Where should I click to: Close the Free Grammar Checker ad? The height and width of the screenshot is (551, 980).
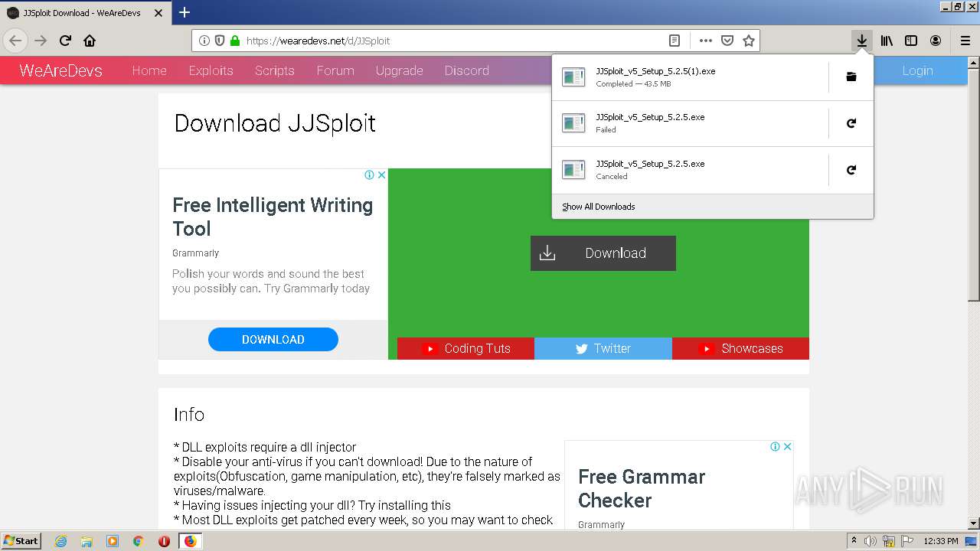point(787,446)
